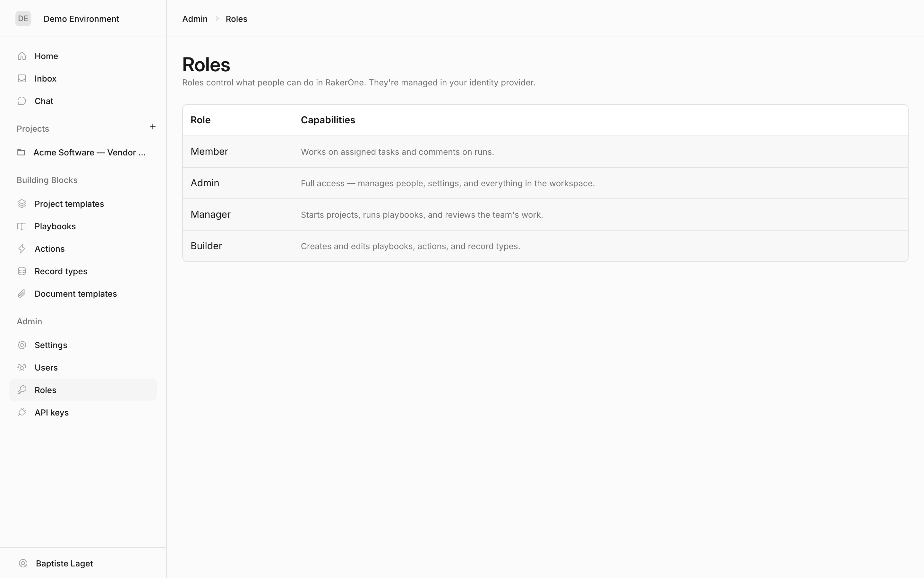
Task: Select the Manager role row
Action: pos(545,215)
